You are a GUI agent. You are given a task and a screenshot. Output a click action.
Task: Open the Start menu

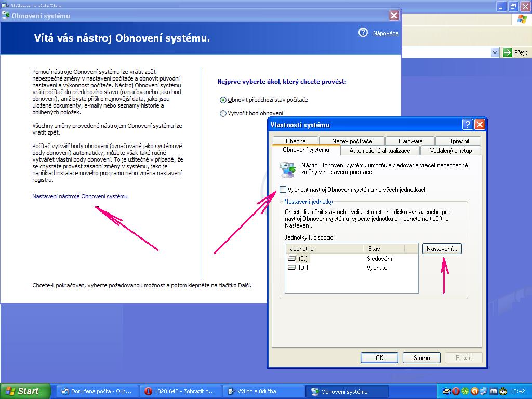tap(24, 391)
